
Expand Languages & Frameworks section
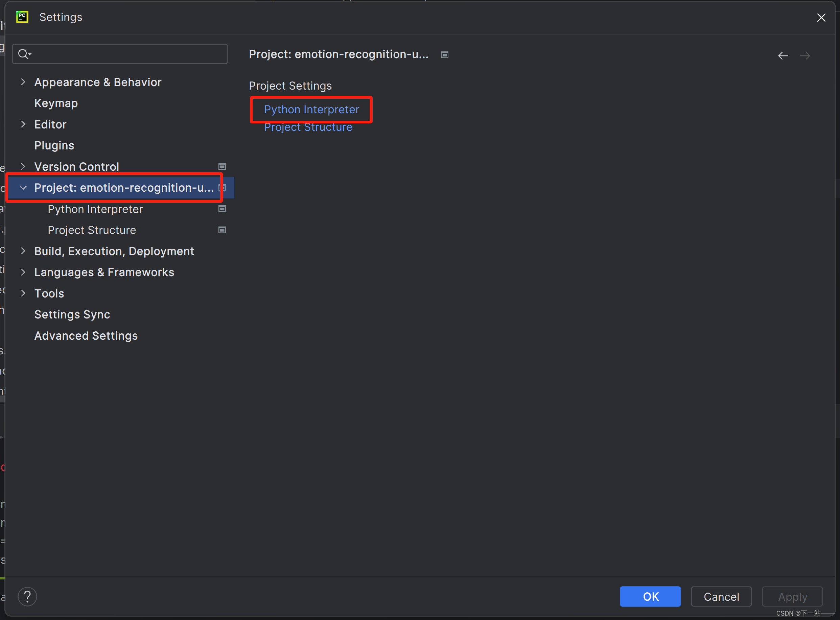click(x=23, y=272)
